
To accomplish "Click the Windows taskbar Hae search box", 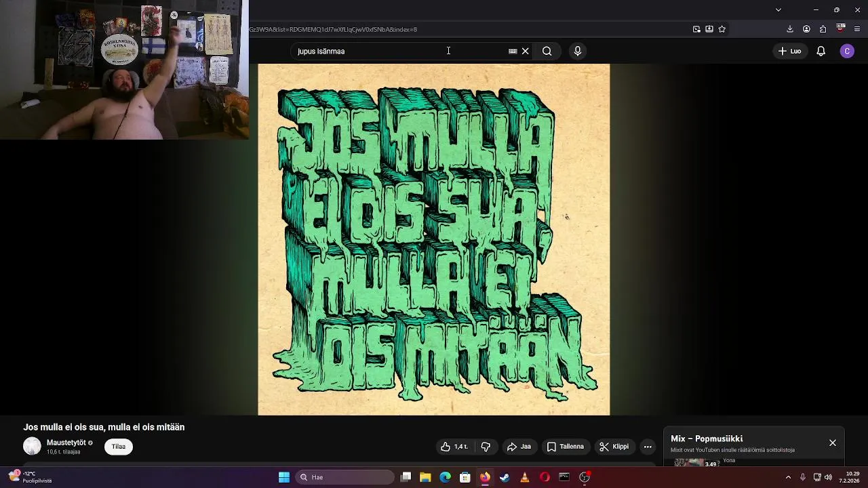I will coord(346,477).
